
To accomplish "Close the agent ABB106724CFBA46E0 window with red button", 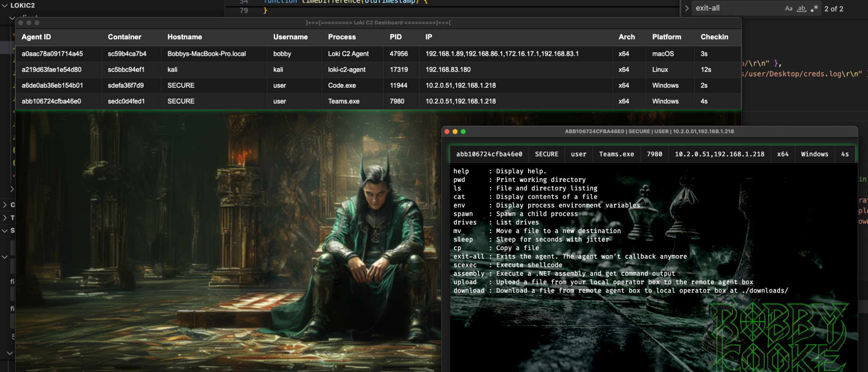I will pyautogui.click(x=447, y=131).
